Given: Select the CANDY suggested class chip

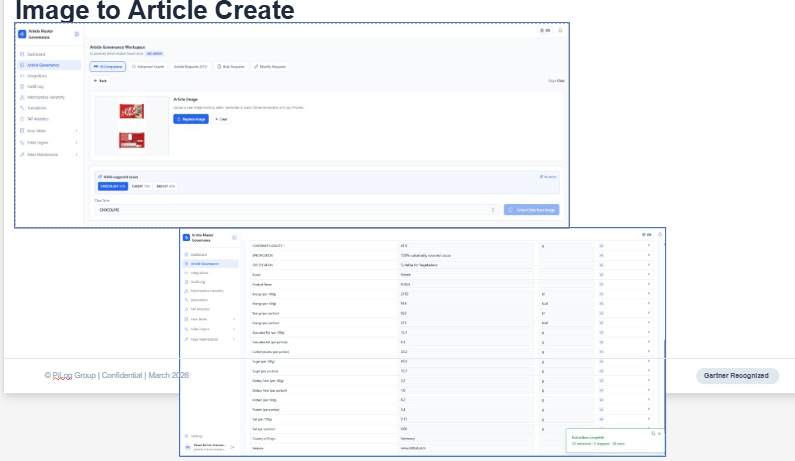Looking at the screenshot, I should (x=140, y=187).
